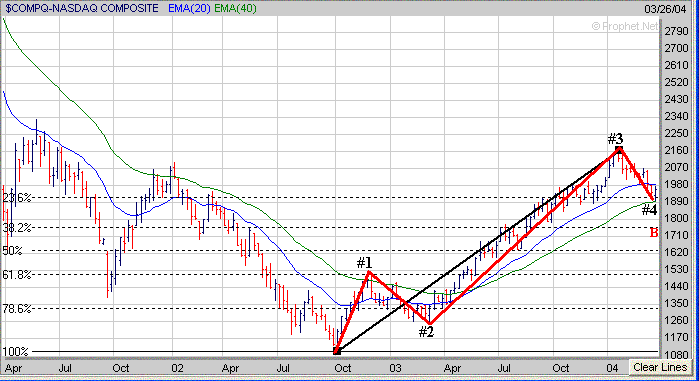Click the 2430 price axis value

coord(676,99)
